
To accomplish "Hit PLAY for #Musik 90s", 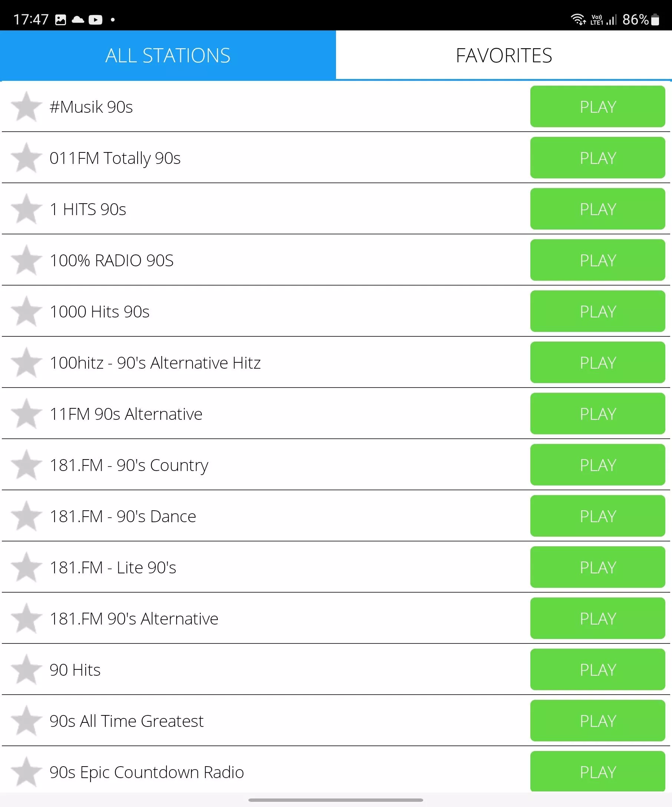I will (x=597, y=106).
